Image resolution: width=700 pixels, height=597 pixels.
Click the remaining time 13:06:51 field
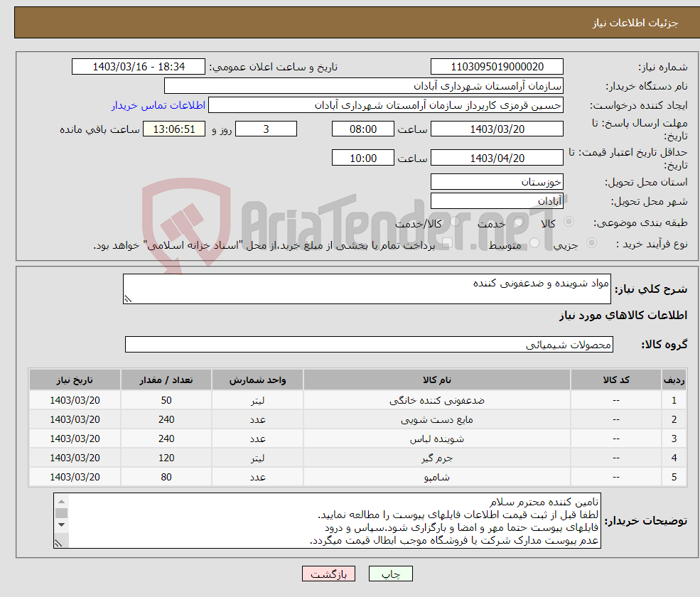coord(174,129)
